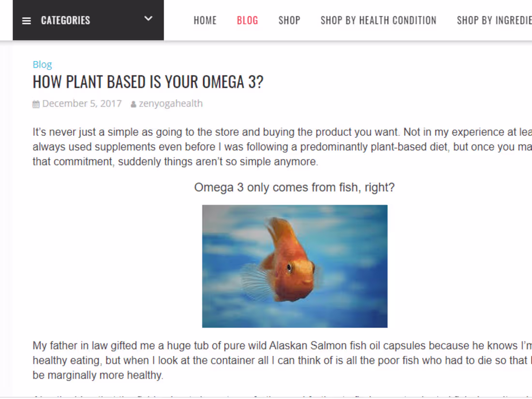Viewport: 532px width, 399px height.
Task: Click the person icon before zenyogahealth
Action: coord(133,103)
